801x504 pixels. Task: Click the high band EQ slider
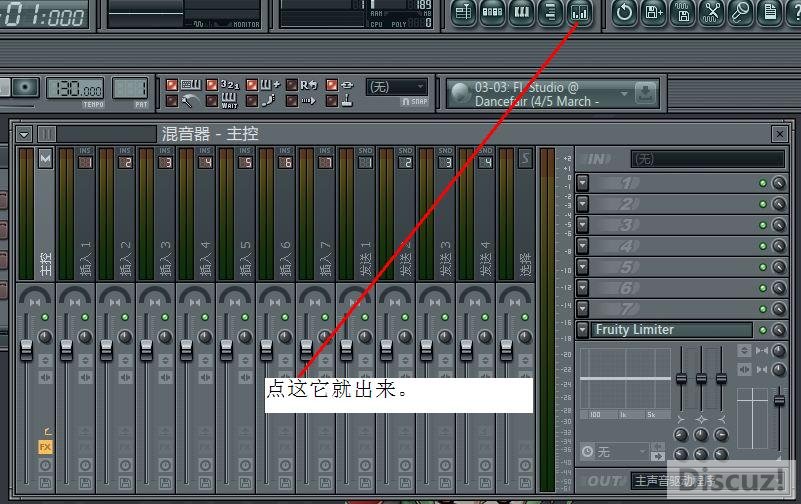tap(721, 378)
